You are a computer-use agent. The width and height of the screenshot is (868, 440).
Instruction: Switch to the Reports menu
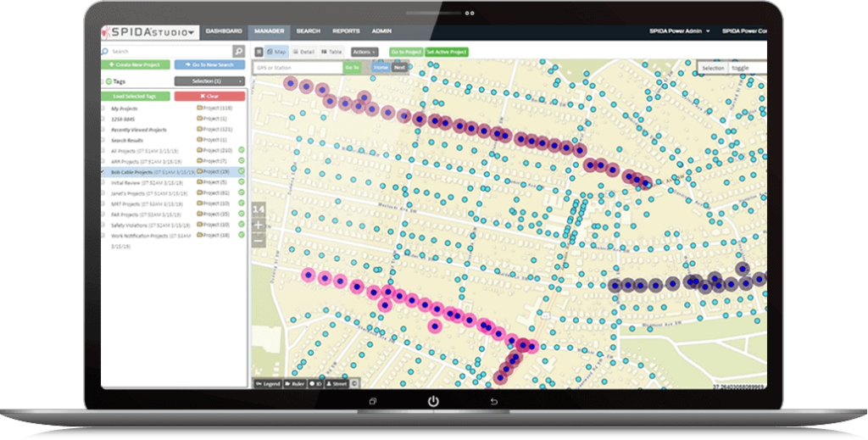tap(345, 31)
